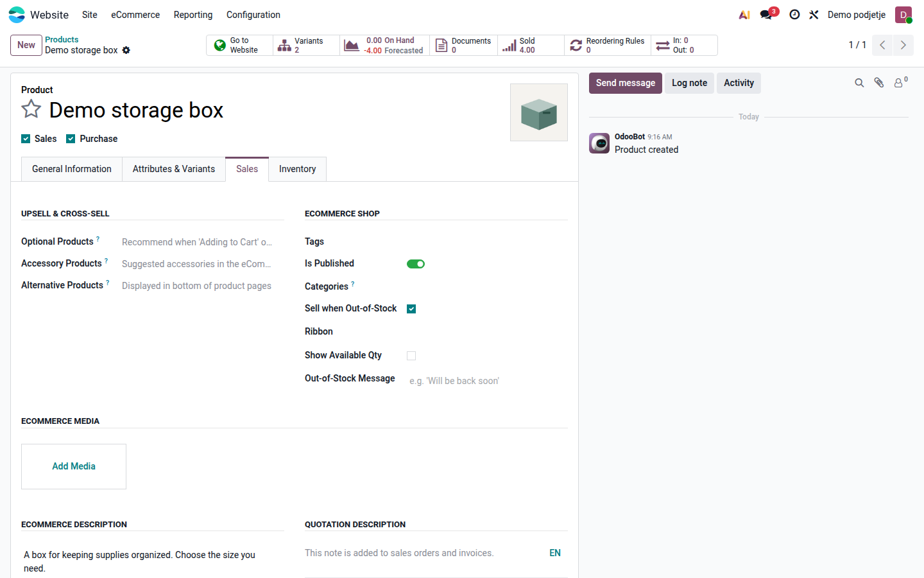Enable Show Available Qty checkbox
This screenshot has width=924, height=578.
(411, 356)
